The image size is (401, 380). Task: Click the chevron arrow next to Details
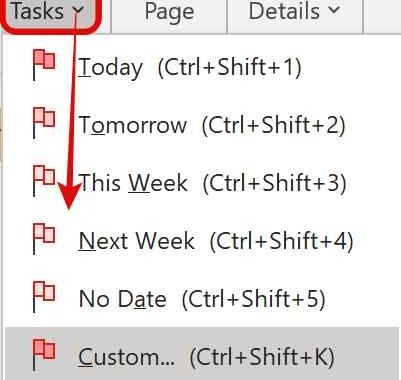coord(334,10)
